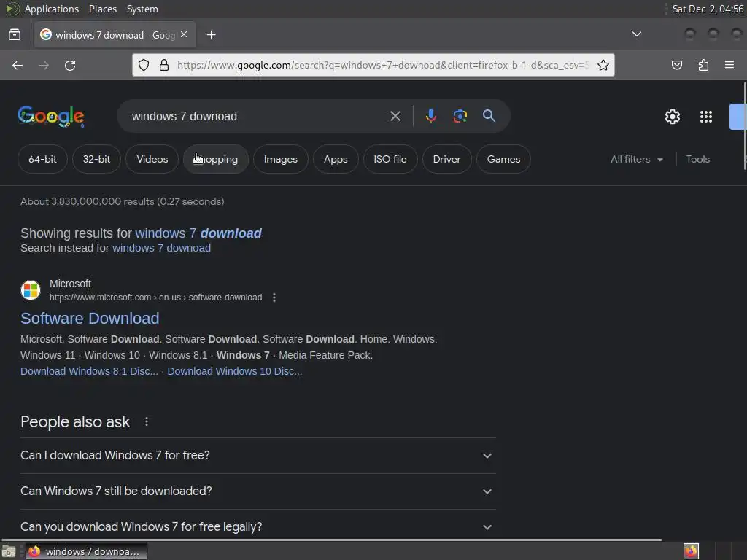Screen dimensions: 747x560
Task: Open the Google apps grid icon
Action: coord(706,117)
